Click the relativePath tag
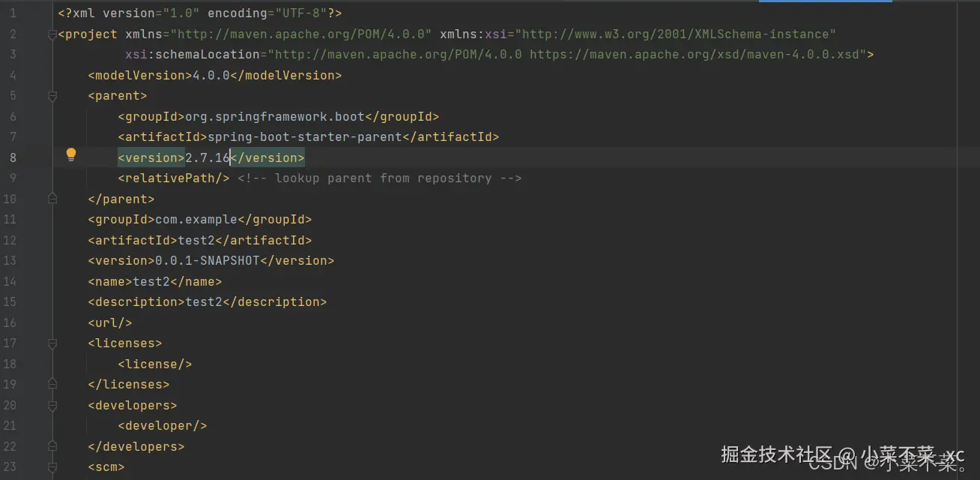This screenshot has height=480, width=980. coord(173,178)
